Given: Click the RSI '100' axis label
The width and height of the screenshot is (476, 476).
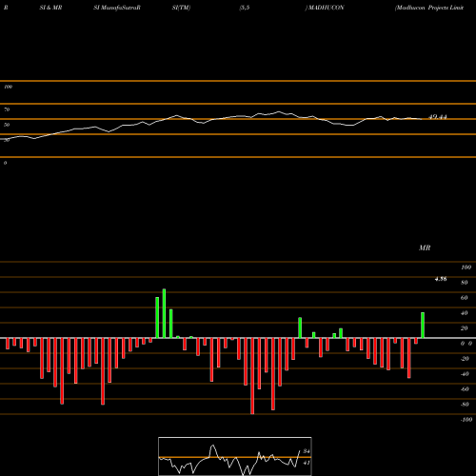Looking at the screenshot, I should coord(9,87).
